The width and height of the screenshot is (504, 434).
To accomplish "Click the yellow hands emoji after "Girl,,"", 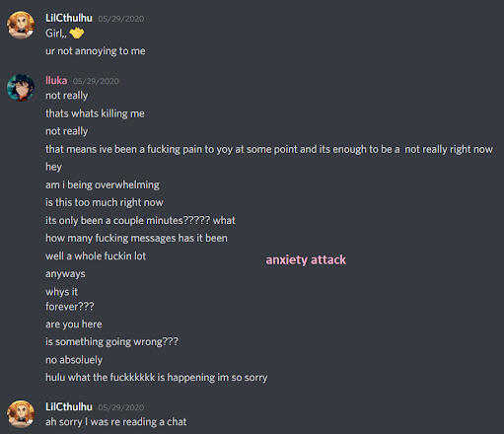I will coord(77,33).
